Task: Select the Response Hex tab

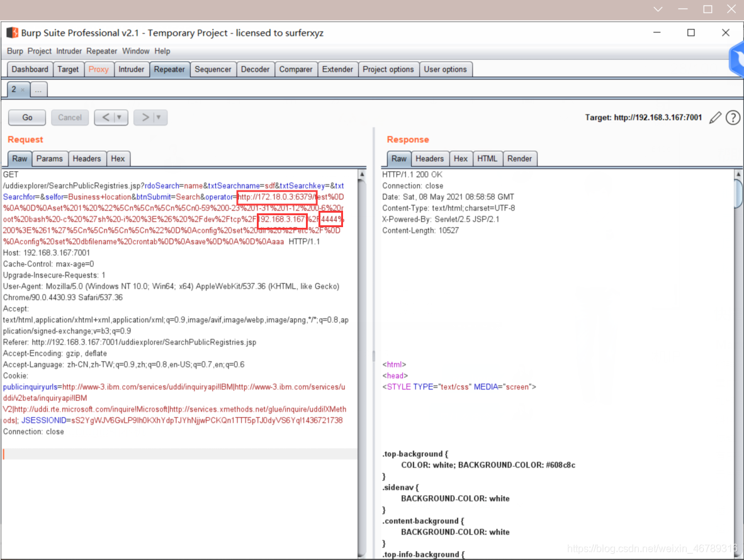Action: tap(461, 159)
